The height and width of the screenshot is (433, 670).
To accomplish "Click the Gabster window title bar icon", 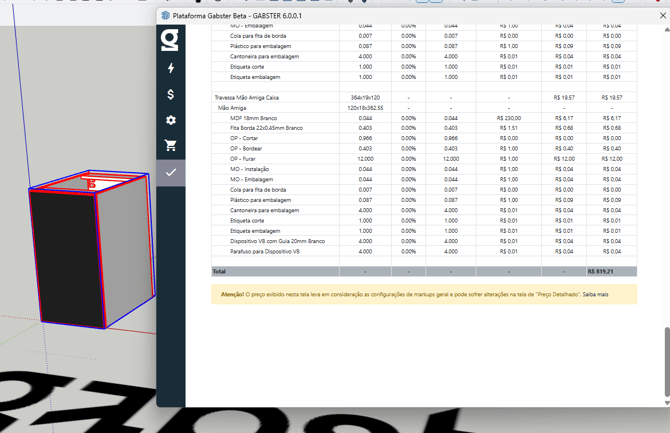I will [166, 16].
